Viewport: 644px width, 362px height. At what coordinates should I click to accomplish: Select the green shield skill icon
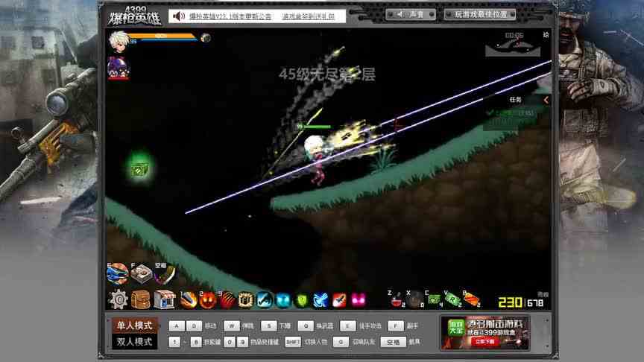coord(302,300)
